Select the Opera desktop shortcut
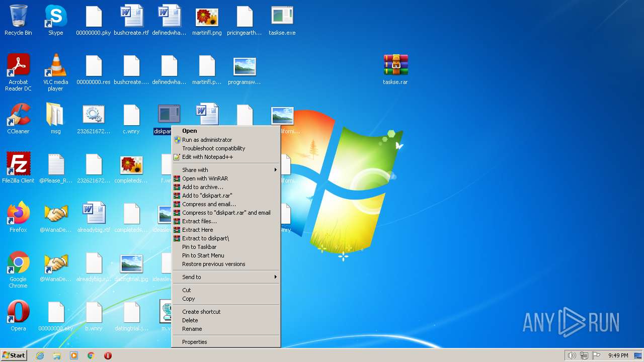The width and height of the screenshot is (644, 362). (18, 316)
